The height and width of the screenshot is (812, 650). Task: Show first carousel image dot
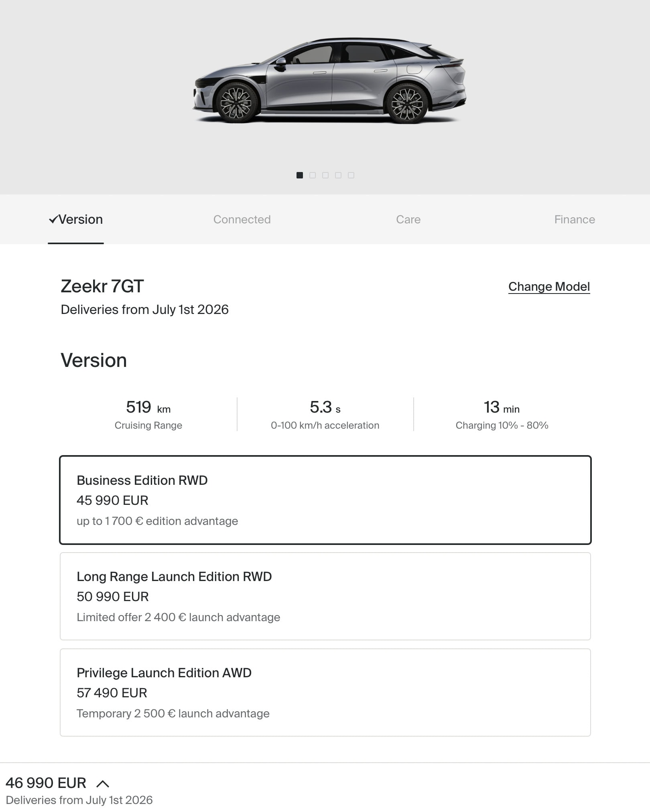tap(299, 175)
